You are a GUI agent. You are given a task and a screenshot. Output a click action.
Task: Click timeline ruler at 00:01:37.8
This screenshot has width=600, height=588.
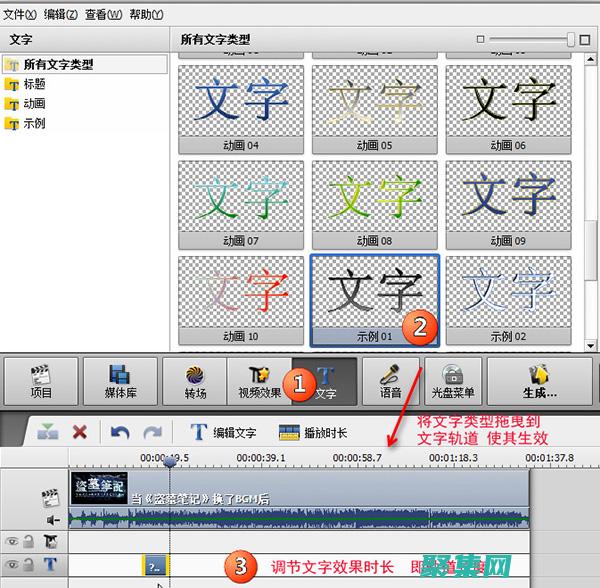[x=549, y=458]
